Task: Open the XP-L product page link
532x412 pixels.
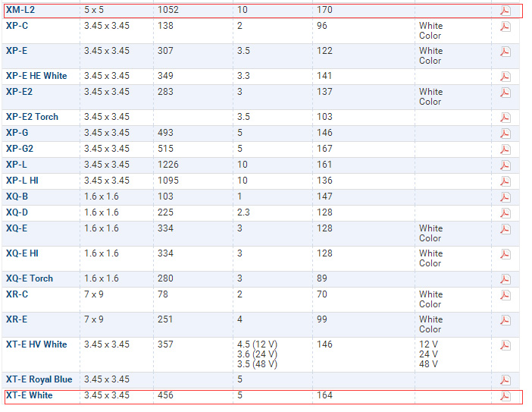Action: coord(16,165)
